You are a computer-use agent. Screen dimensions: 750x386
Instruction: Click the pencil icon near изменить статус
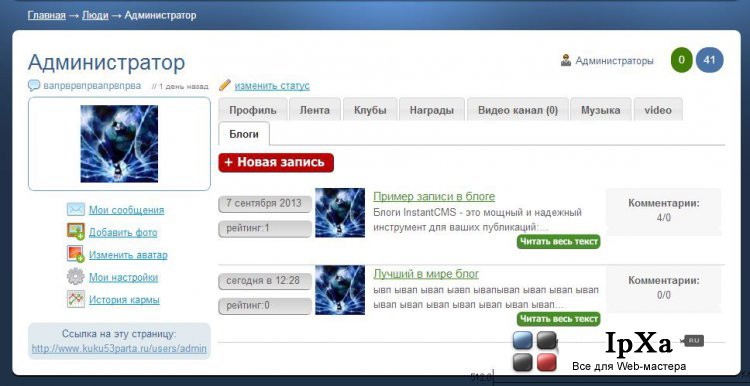(x=225, y=85)
